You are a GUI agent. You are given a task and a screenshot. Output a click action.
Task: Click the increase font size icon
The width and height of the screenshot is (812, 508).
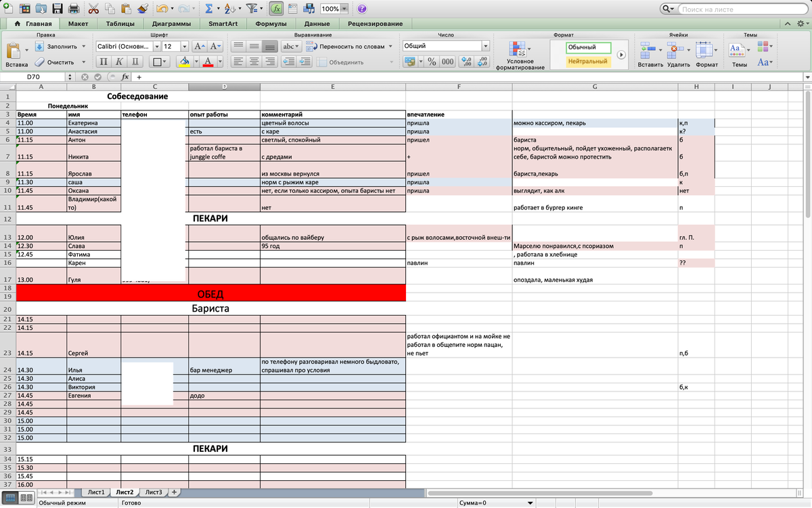(x=200, y=46)
